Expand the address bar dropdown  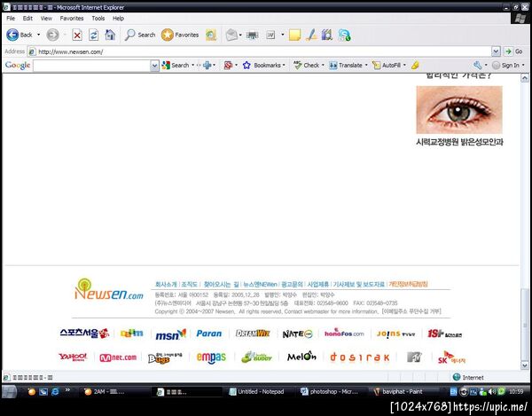496,51
